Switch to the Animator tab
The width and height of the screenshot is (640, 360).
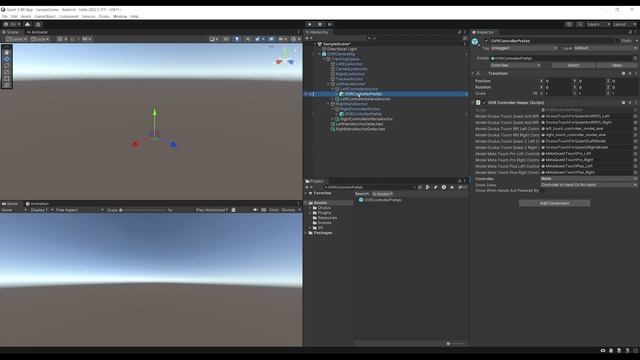[x=38, y=32]
